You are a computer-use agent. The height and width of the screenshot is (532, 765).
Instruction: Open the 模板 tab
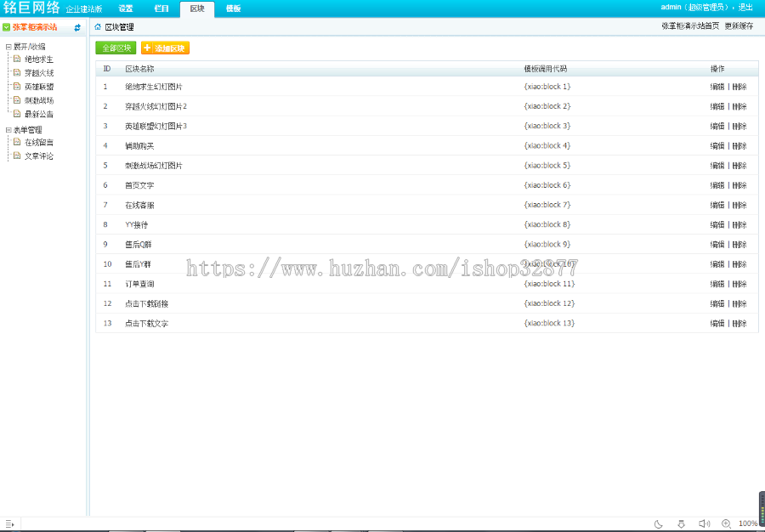pyautogui.click(x=233, y=8)
